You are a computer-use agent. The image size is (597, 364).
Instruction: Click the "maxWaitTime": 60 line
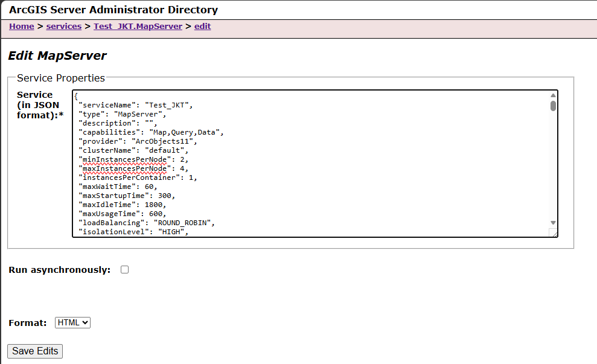[118, 187]
